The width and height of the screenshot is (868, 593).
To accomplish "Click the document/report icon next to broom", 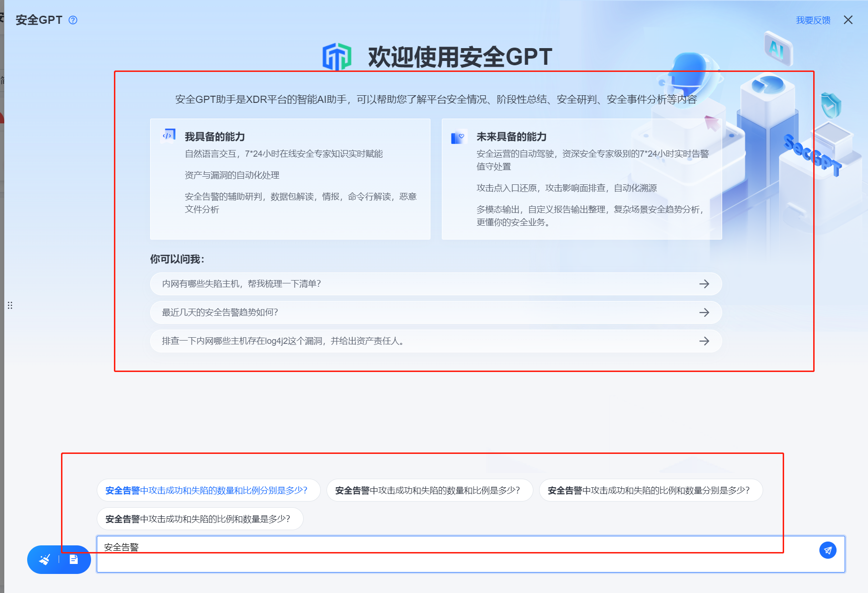I will [x=74, y=560].
